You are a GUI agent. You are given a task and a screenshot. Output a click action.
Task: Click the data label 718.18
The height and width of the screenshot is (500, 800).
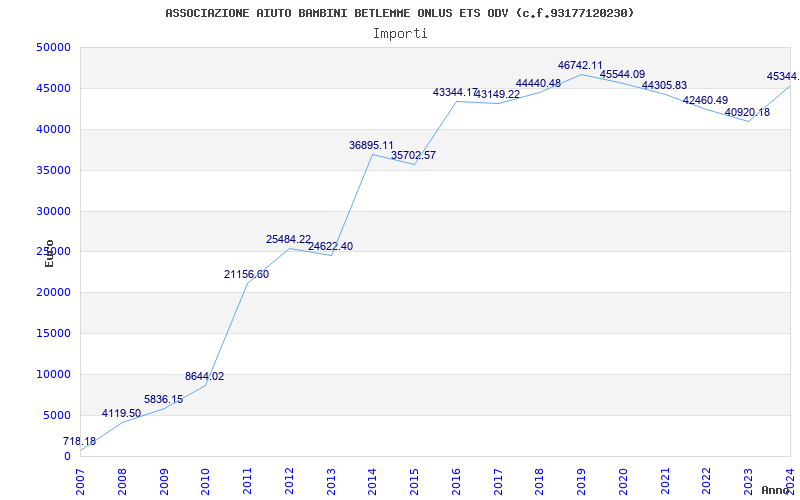click(80, 441)
